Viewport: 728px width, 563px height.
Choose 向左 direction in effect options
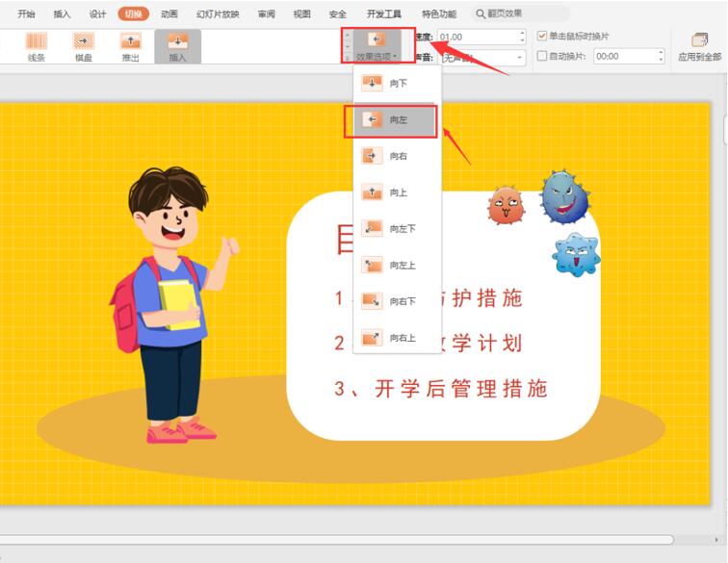pyautogui.click(x=394, y=119)
